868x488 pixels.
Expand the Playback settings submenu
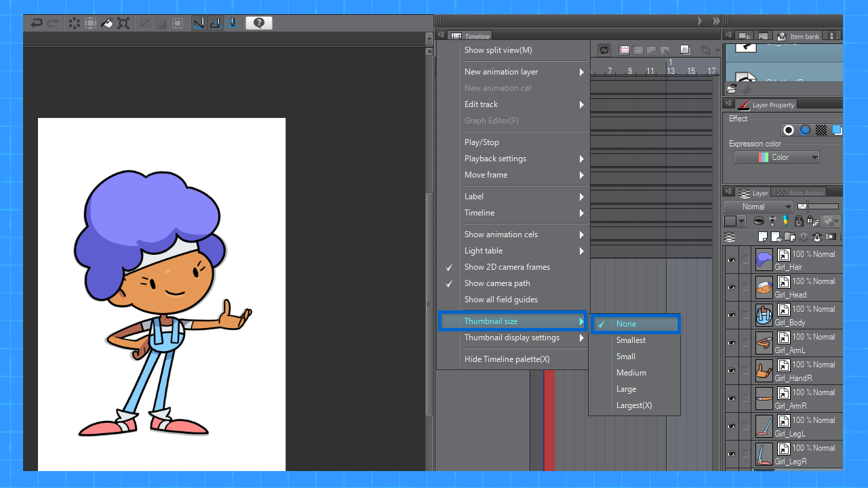point(495,159)
